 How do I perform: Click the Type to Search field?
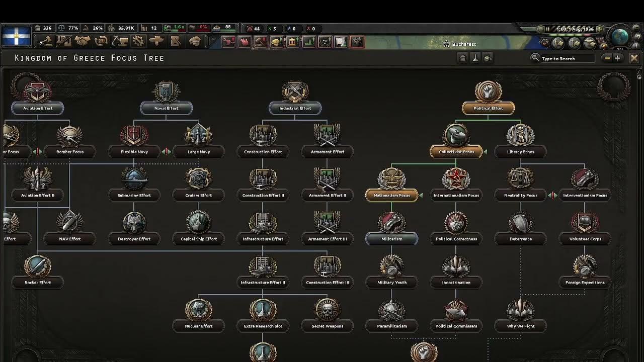[568, 58]
